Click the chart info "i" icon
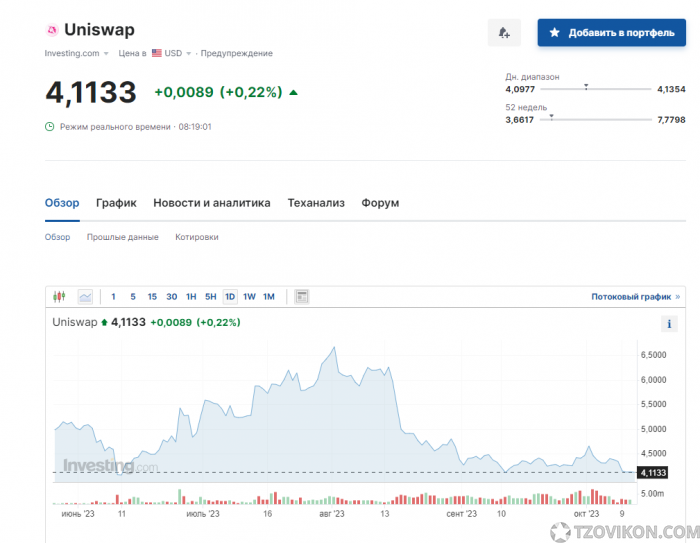 click(x=669, y=324)
